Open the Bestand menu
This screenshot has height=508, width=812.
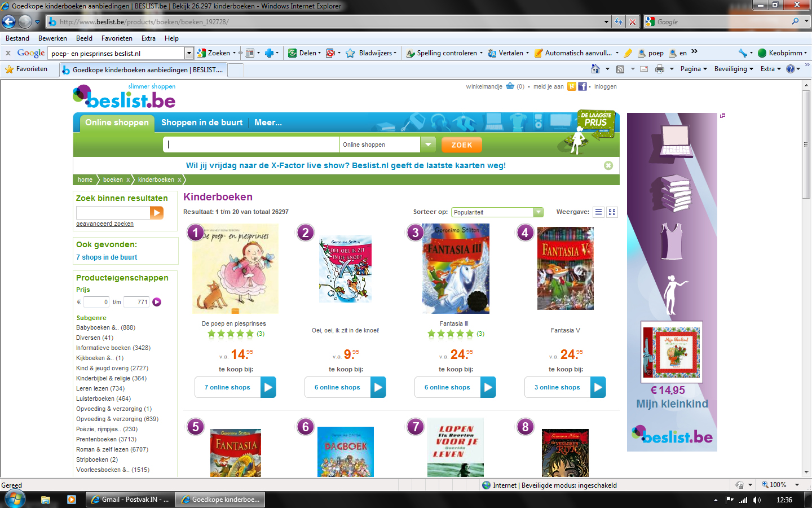tap(17, 38)
